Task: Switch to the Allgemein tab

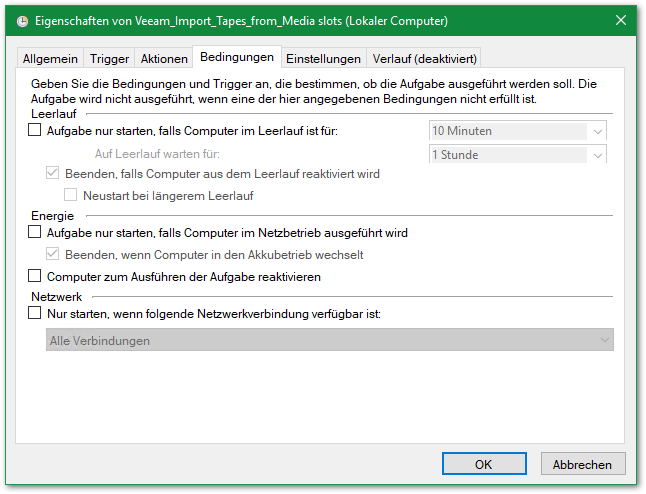Action: (x=50, y=59)
